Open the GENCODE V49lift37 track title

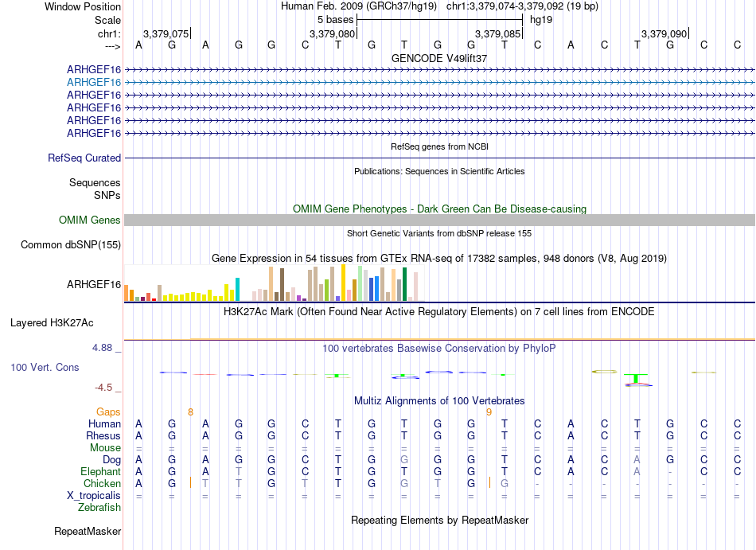pyautogui.click(x=439, y=58)
